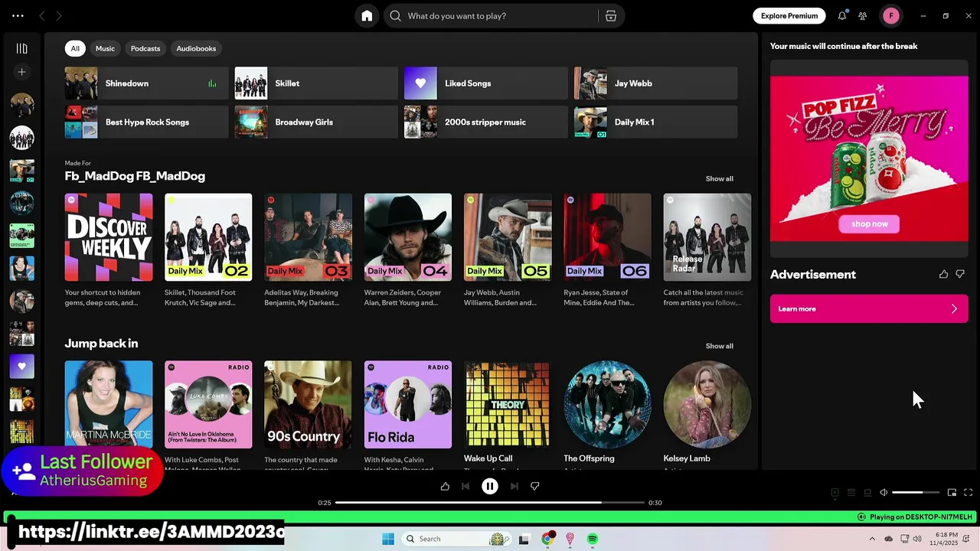Open Liked Songs heart in the sidebar
980x551 pixels.
21,367
